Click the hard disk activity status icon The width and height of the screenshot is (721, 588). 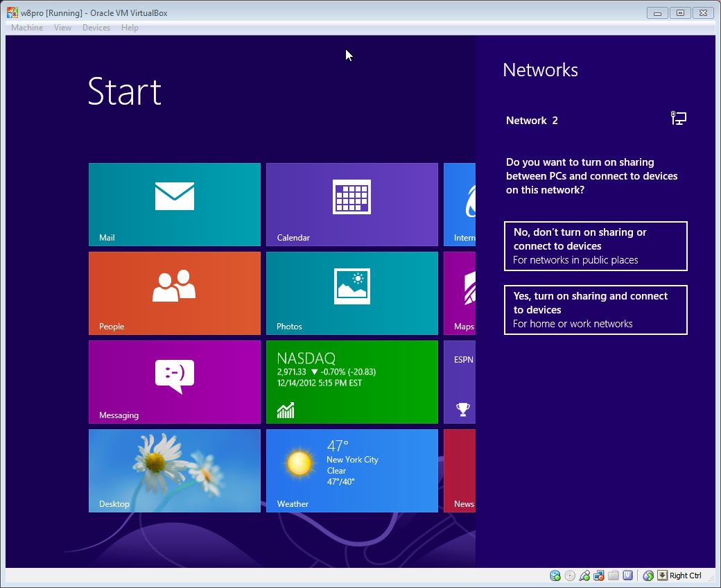(555, 576)
